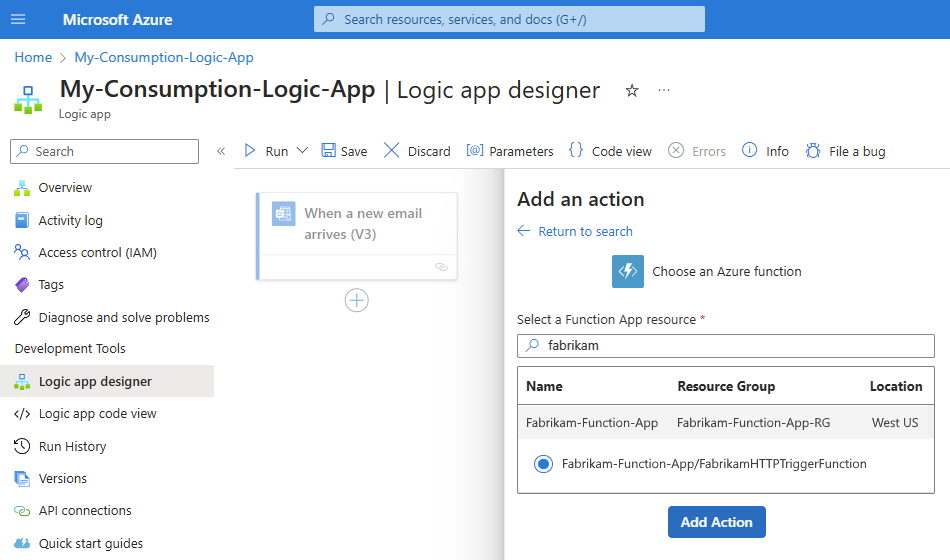Image resolution: width=950 pixels, height=560 pixels.
Task: Select the FabrikamHTTPTriggerFunction radio button
Action: point(543,464)
